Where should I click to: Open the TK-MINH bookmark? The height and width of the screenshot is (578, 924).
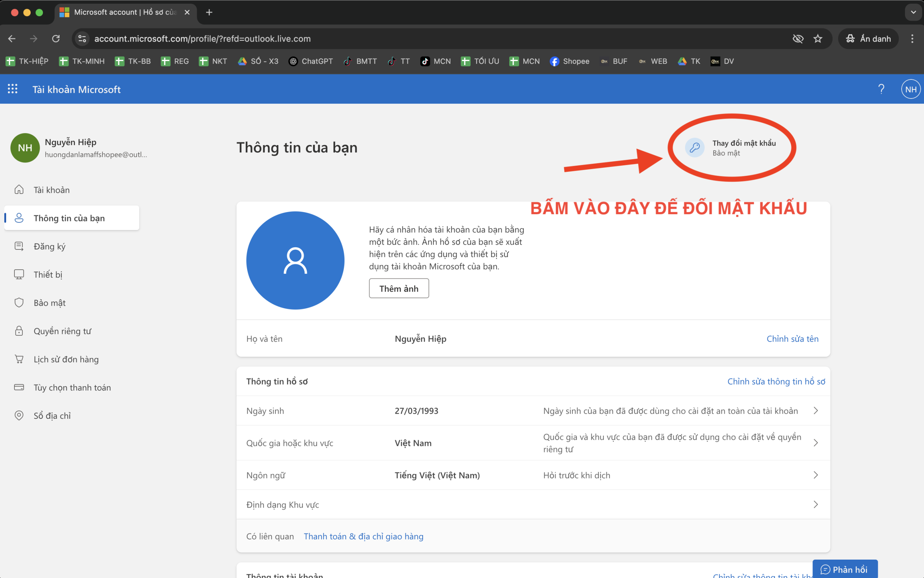82,61
